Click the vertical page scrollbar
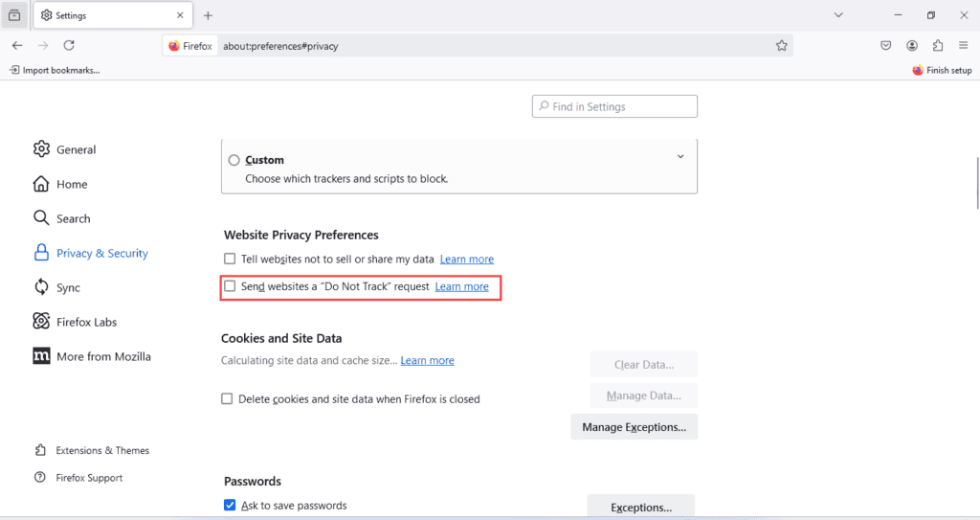 coord(976,182)
